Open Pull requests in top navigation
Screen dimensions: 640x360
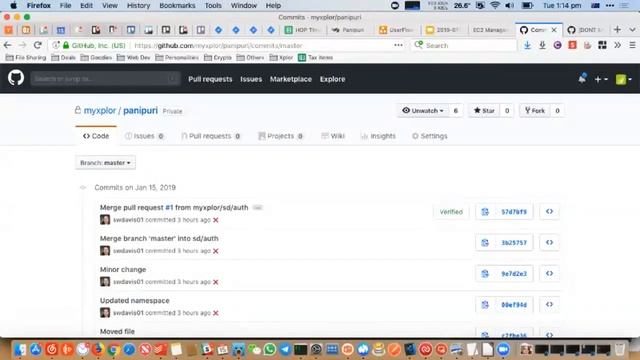210,79
